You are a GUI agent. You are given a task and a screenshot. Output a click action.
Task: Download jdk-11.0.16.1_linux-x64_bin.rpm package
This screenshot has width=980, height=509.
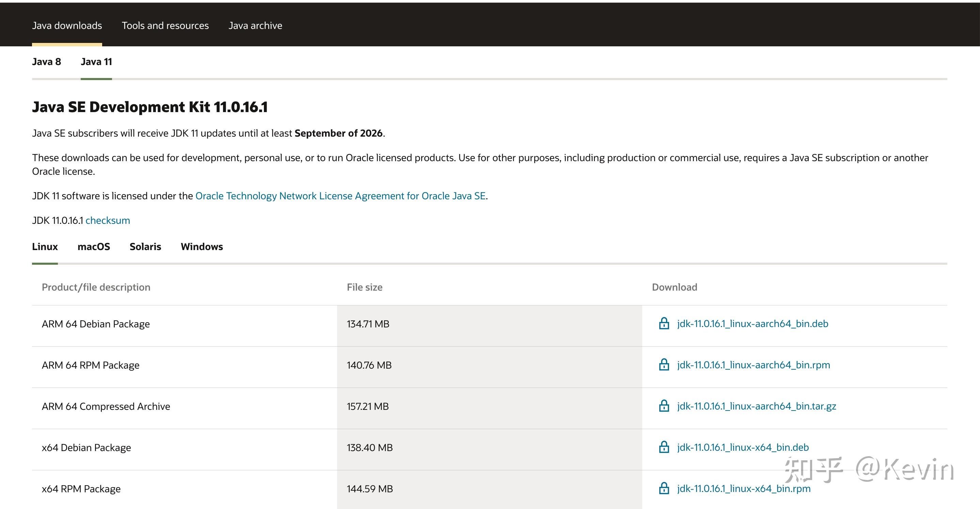(x=743, y=489)
